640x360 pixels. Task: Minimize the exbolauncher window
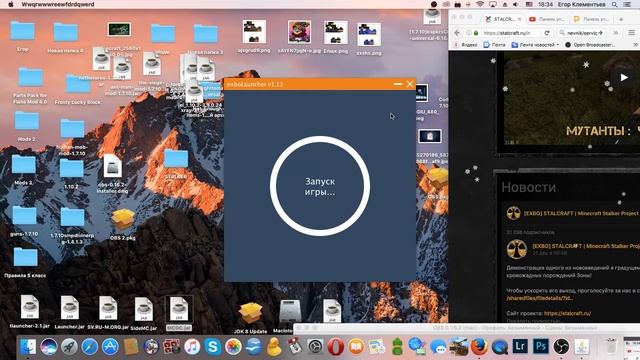[x=398, y=84]
